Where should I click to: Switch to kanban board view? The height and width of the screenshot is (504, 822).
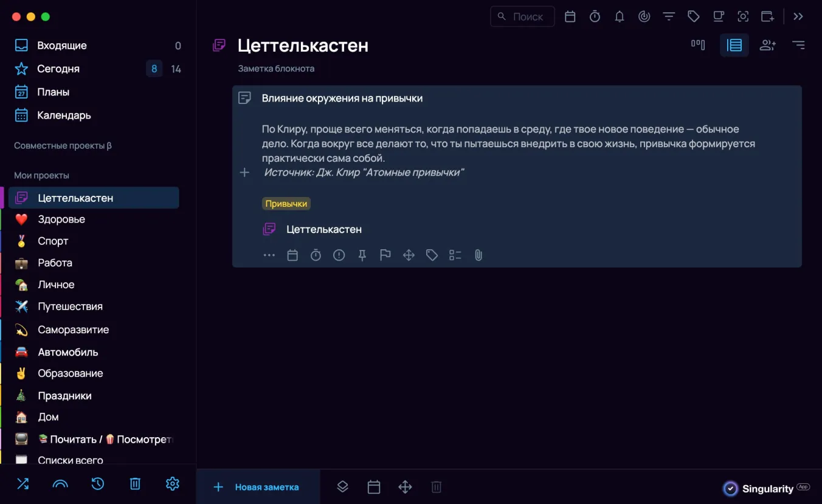pos(698,44)
